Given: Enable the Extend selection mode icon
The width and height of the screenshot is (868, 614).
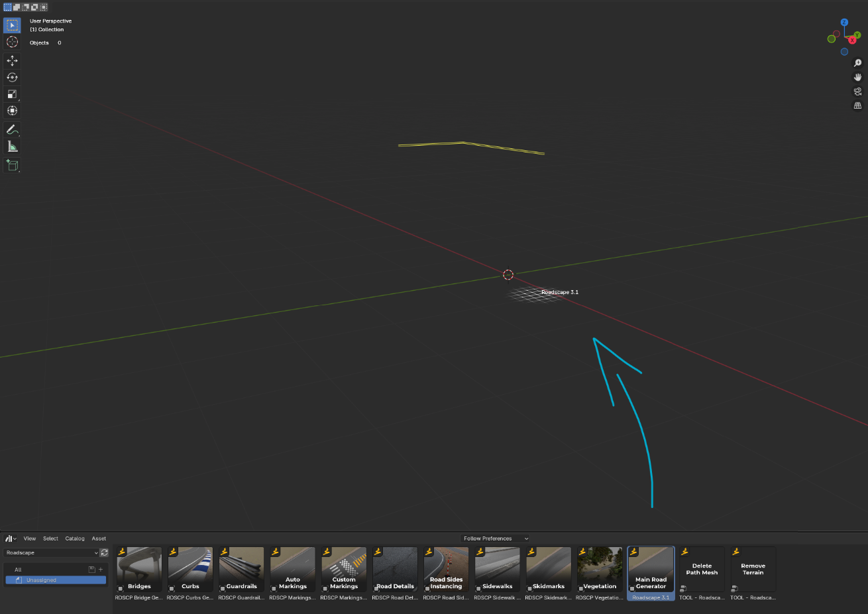Looking at the screenshot, I should 17,7.
